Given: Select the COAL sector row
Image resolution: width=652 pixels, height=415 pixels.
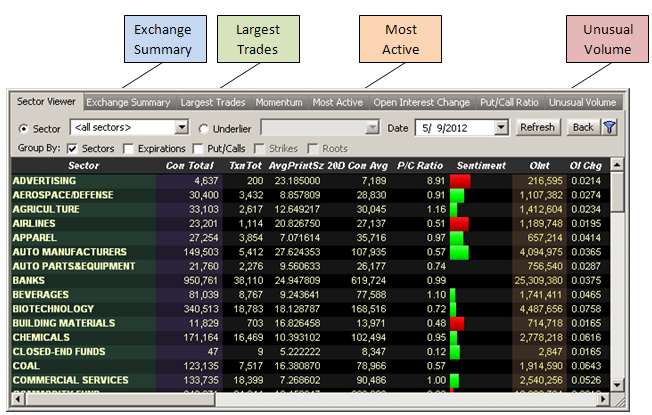Looking at the screenshot, I should point(311,366).
